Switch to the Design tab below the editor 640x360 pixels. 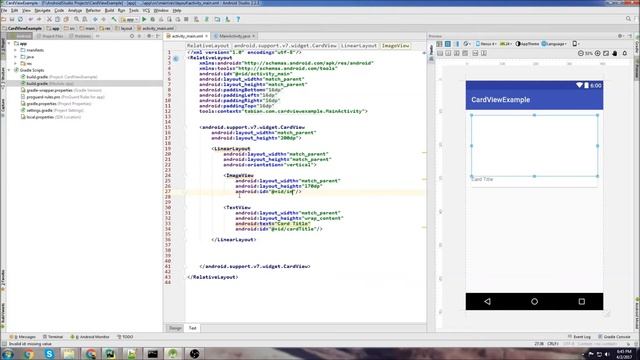click(175, 328)
